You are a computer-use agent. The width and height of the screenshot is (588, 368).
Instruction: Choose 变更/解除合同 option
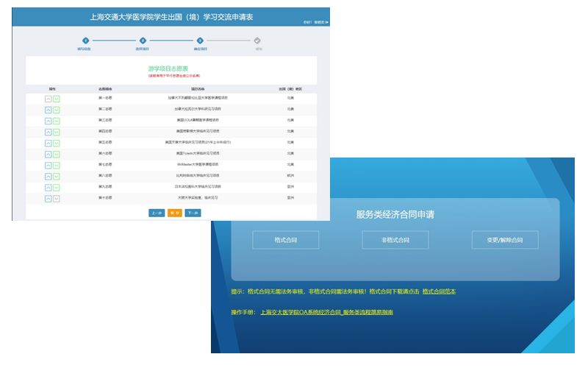point(505,240)
